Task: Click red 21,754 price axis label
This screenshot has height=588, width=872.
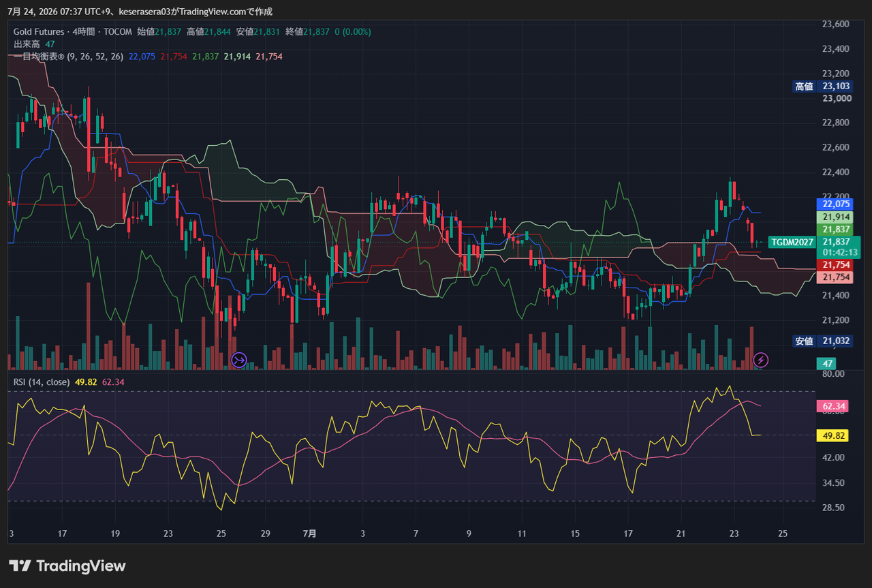Action: pos(836,264)
